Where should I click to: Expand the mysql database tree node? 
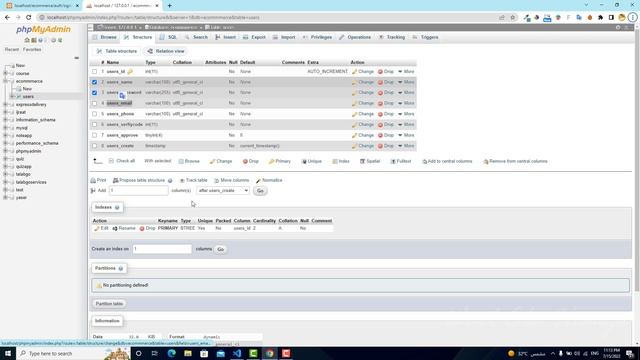pyautogui.click(x=5, y=128)
